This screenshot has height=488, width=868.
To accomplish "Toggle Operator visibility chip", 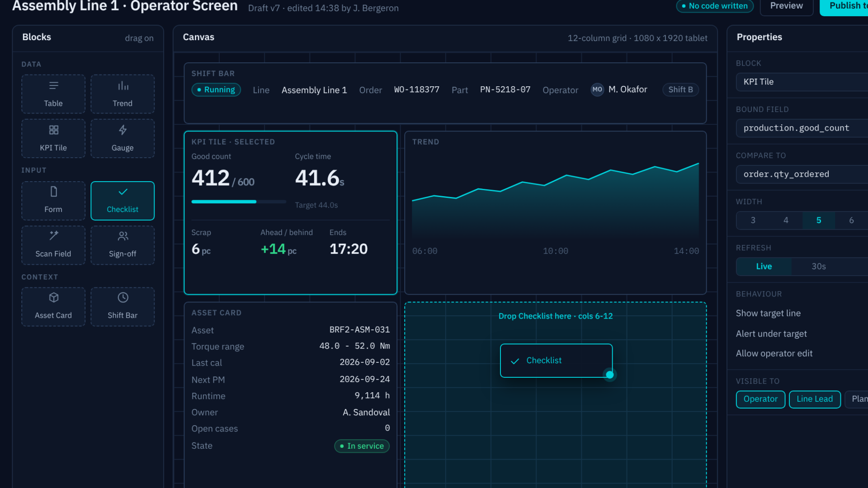I will [x=760, y=399].
